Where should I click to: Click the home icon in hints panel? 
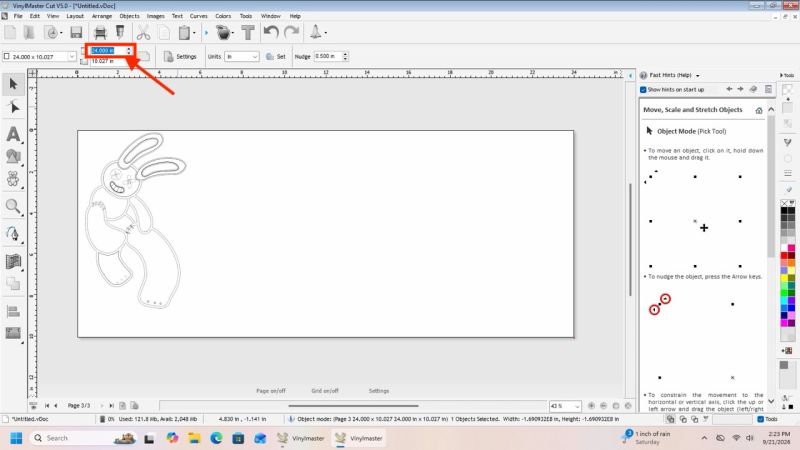pyautogui.click(x=759, y=110)
